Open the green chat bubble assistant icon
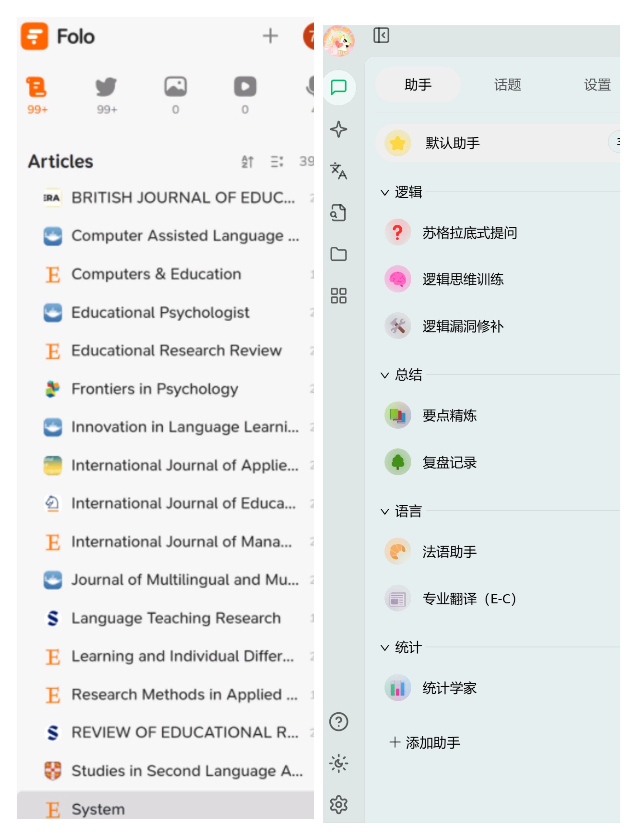637x840 pixels. click(339, 87)
